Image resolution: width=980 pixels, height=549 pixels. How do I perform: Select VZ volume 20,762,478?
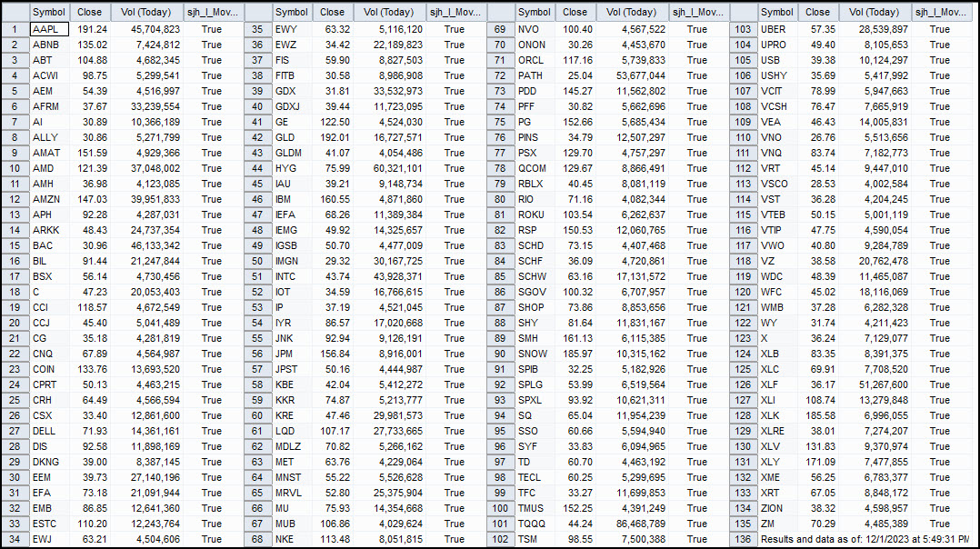click(x=875, y=261)
